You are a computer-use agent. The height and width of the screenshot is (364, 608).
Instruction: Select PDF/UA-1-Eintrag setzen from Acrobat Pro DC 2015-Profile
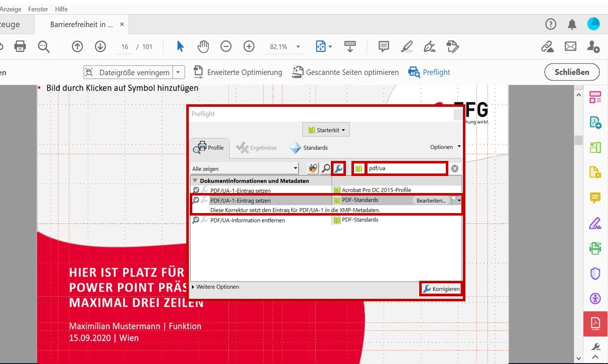click(x=326, y=191)
